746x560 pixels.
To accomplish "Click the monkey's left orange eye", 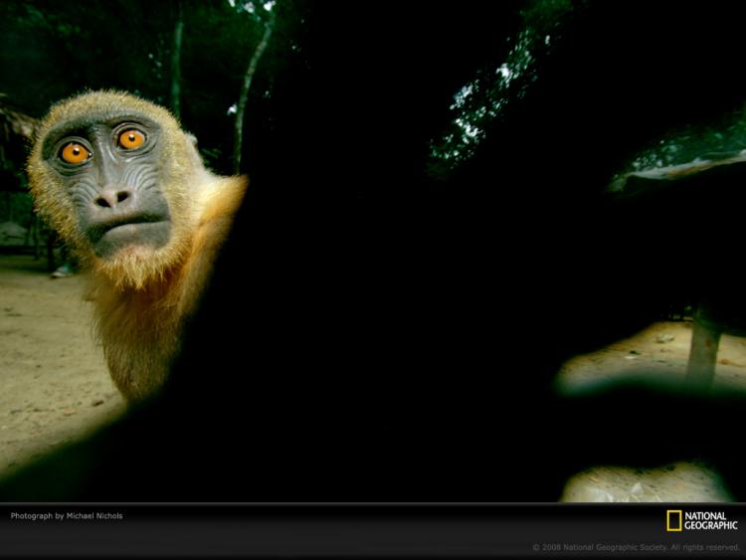I will (x=76, y=153).
